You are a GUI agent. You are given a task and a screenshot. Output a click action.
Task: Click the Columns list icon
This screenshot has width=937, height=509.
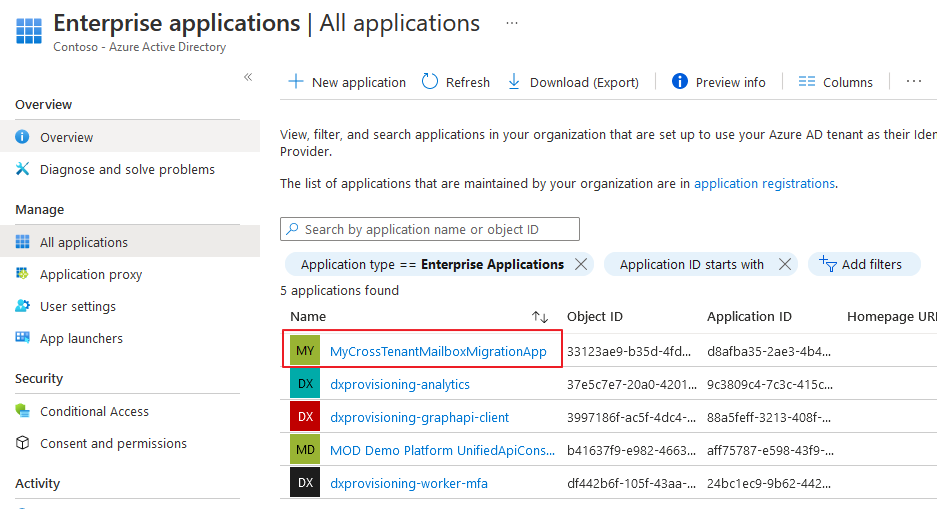tap(807, 81)
